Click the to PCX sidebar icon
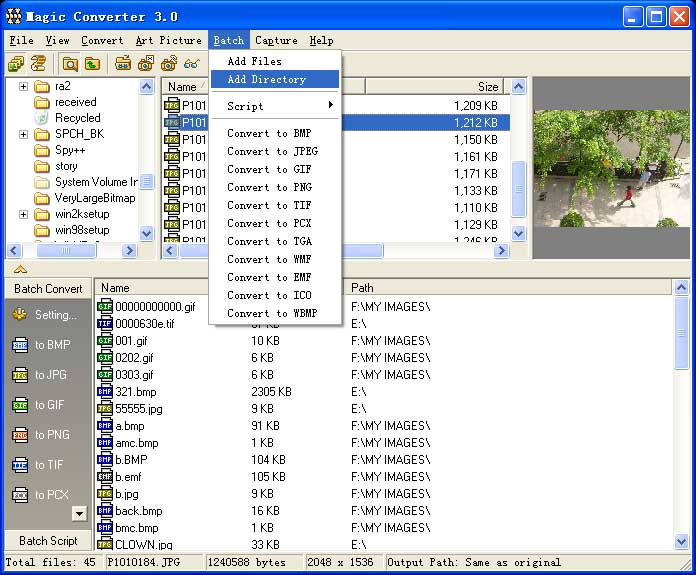The width and height of the screenshot is (696, 575). pos(20,495)
